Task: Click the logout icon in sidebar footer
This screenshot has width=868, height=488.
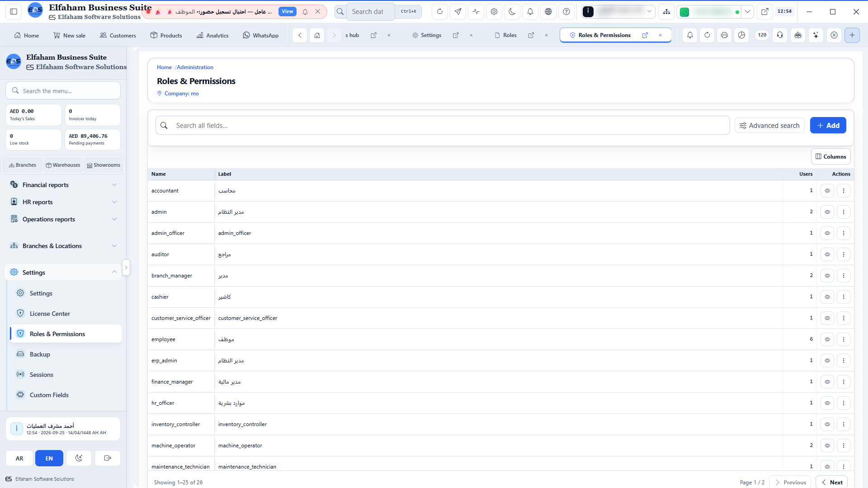Action: point(108,458)
